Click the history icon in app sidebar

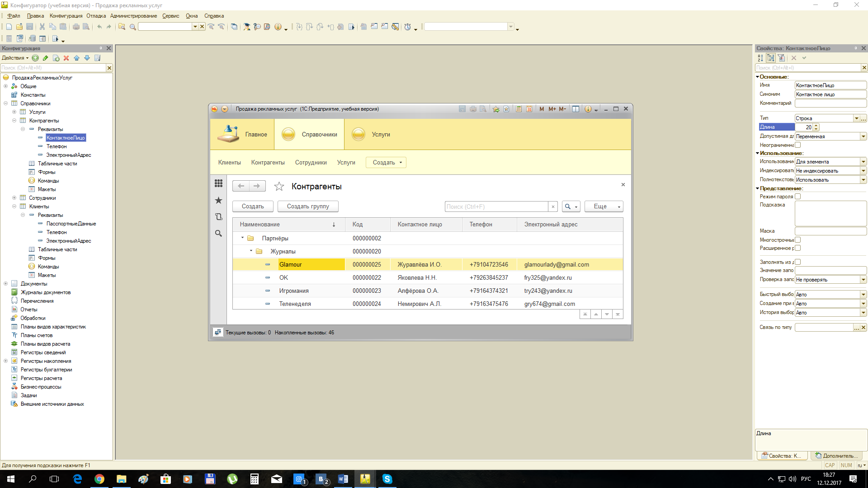point(218,217)
